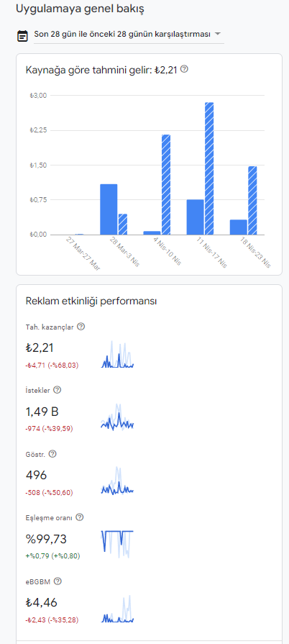289x644 pixels.
Task: Click help icon next to Tah. kazançlar
Action: coord(81,327)
